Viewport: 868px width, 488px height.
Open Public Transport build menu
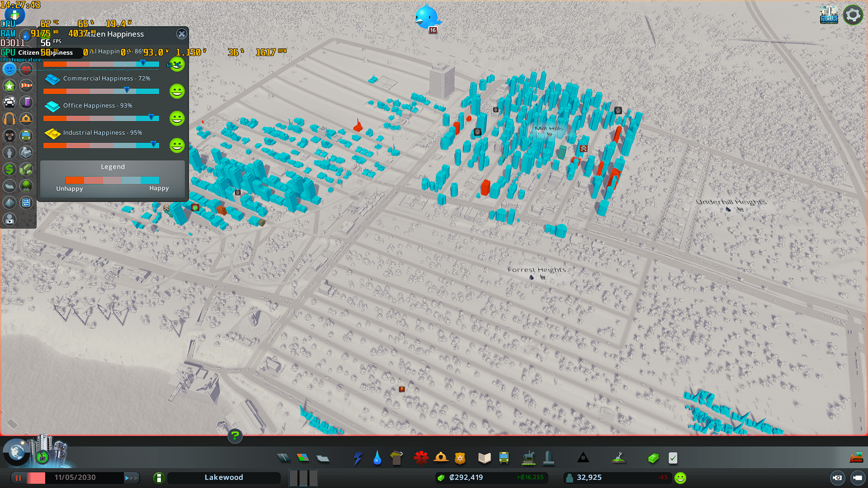click(504, 458)
